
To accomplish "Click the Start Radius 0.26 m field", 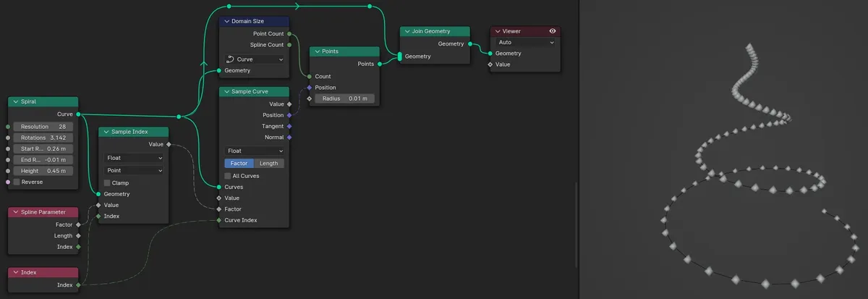I will (x=43, y=149).
